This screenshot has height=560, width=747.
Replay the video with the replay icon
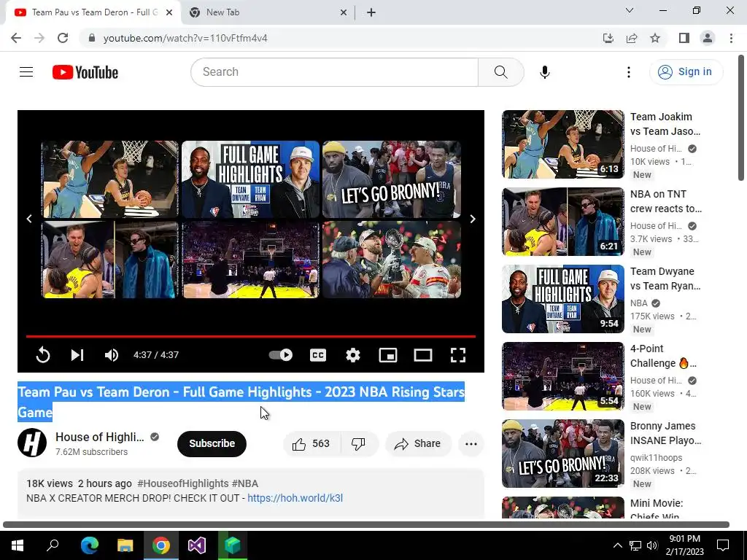pyautogui.click(x=43, y=355)
